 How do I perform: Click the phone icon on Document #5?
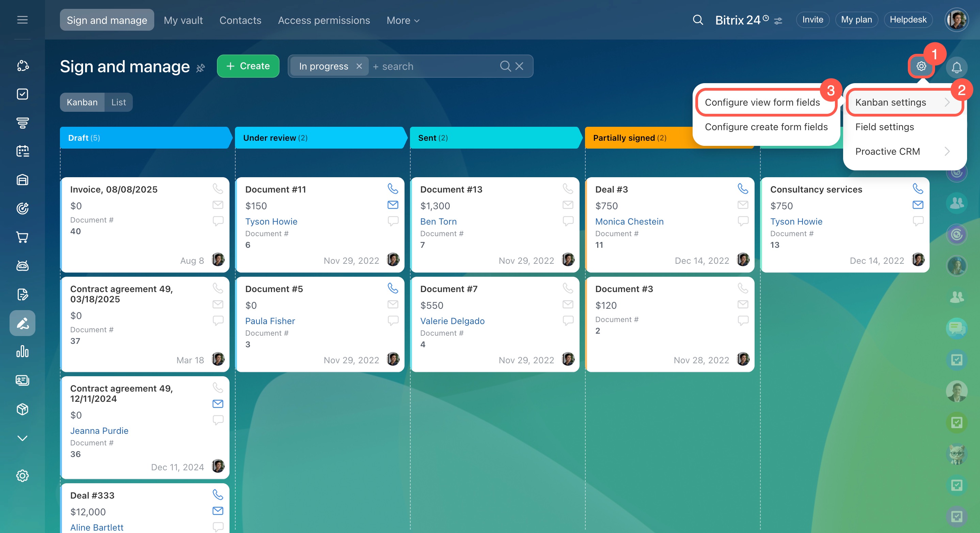click(393, 288)
